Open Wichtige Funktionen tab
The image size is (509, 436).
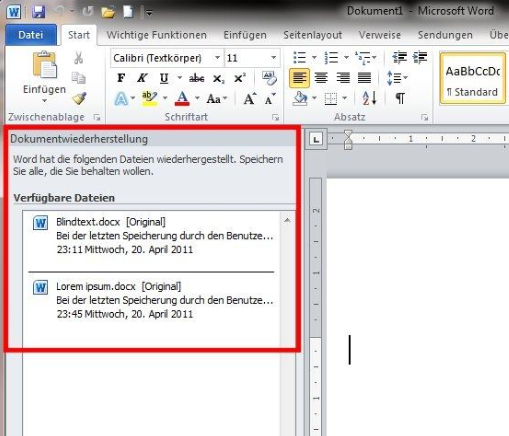156,35
